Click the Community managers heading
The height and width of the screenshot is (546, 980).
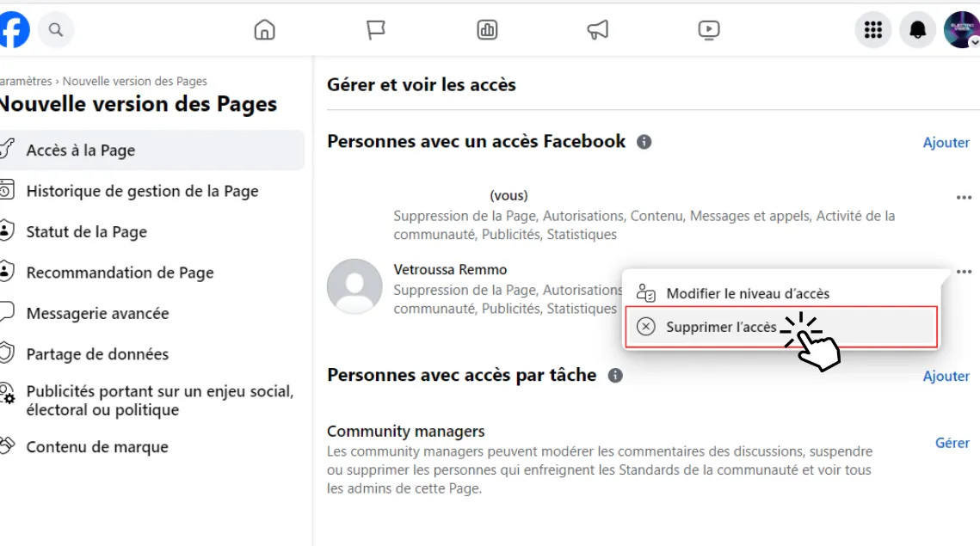405,431
